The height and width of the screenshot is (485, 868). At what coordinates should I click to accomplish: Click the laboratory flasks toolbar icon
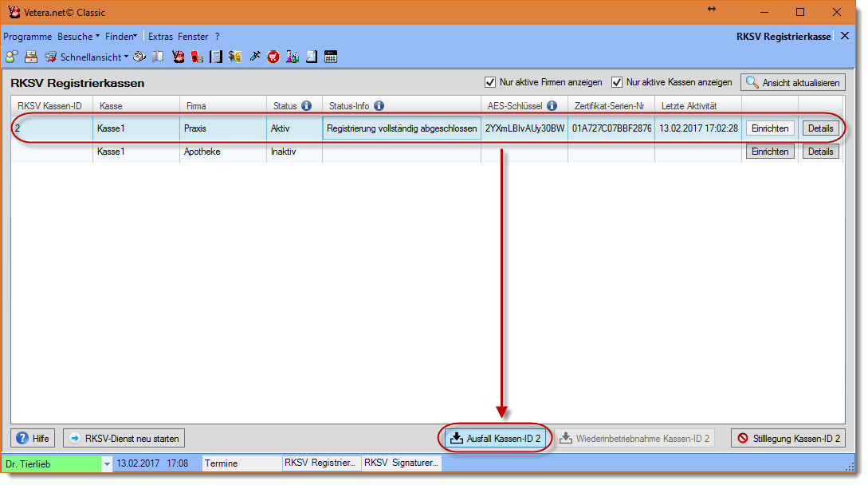[293, 57]
